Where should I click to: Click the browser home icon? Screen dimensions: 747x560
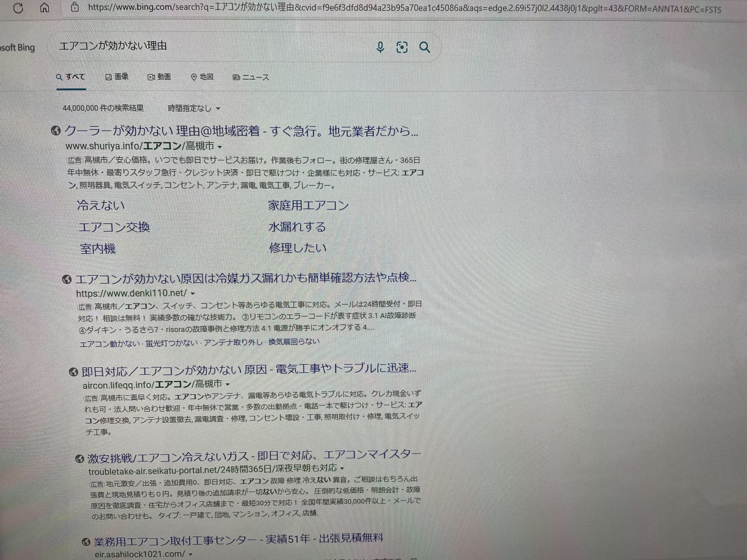click(45, 7)
